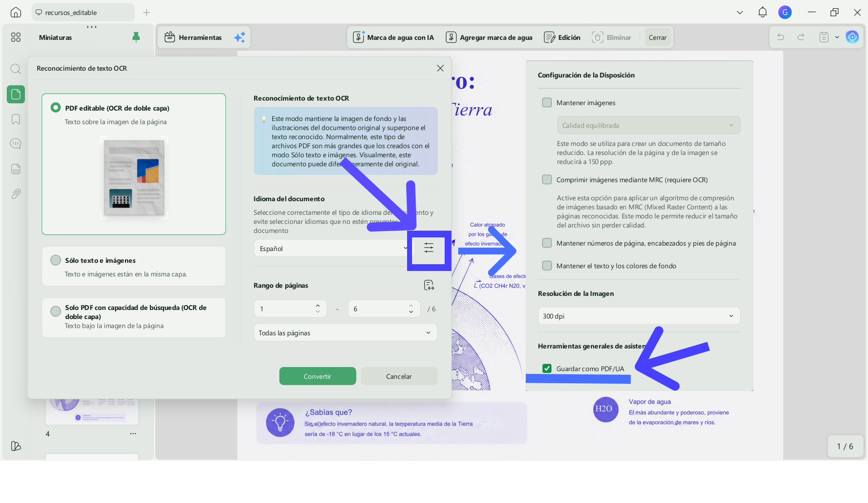The width and height of the screenshot is (868, 503).
Task: Open the bookmarks panel icon
Action: click(16, 119)
